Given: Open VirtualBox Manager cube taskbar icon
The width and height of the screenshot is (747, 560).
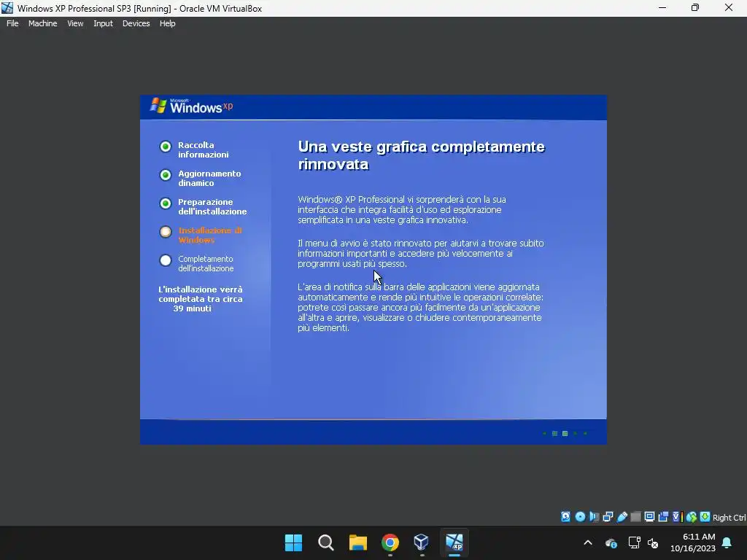Looking at the screenshot, I should point(422,542).
